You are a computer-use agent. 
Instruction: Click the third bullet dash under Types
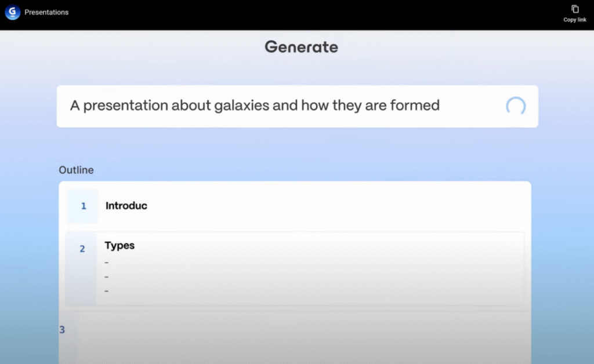click(107, 291)
